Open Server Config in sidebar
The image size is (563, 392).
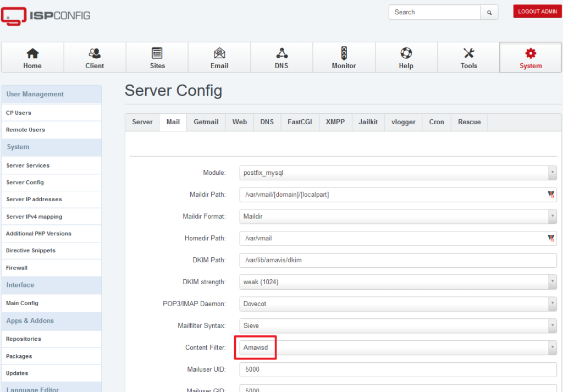[51, 183]
